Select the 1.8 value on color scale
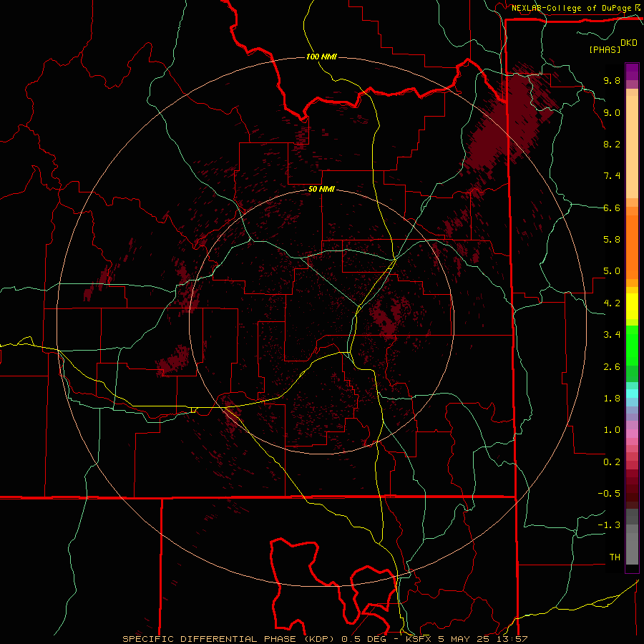 (x=612, y=399)
